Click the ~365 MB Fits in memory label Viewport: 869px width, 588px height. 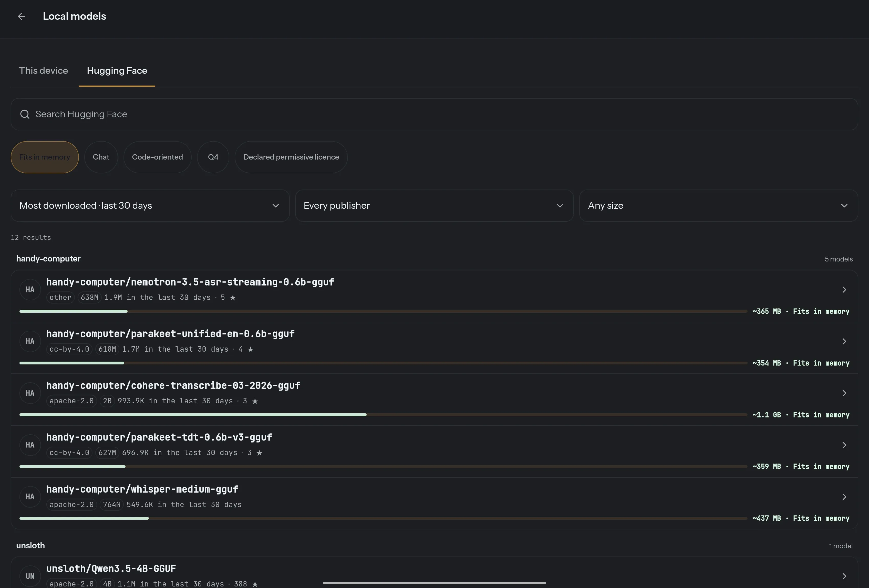click(801, 311)
